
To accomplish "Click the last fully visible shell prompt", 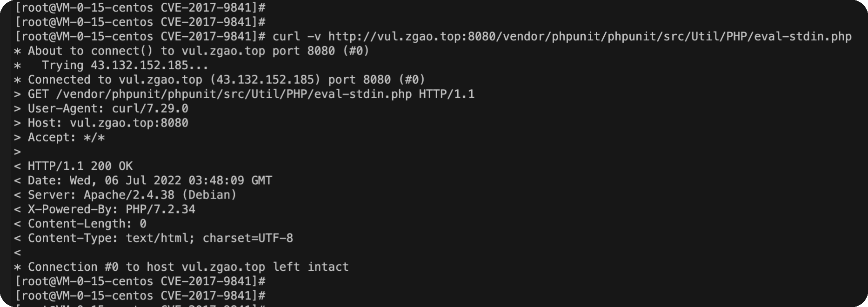I will pos(140,296).
